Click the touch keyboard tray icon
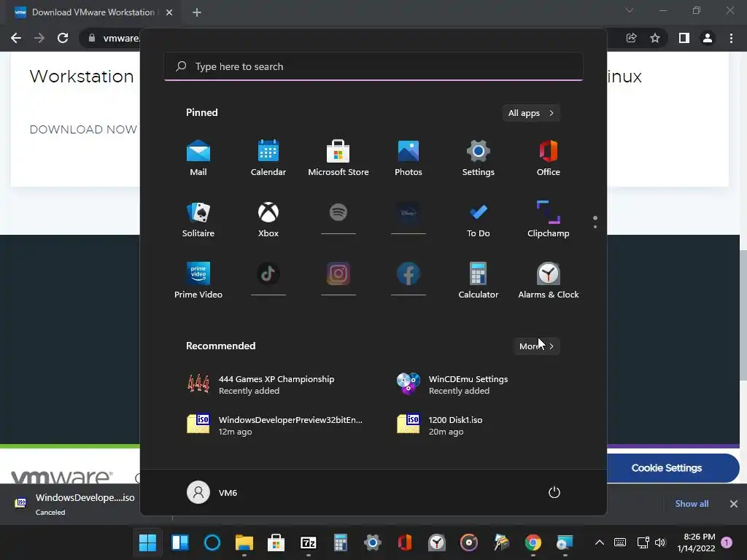Viewport: 747px width, 560px height. tap(620, 542)
